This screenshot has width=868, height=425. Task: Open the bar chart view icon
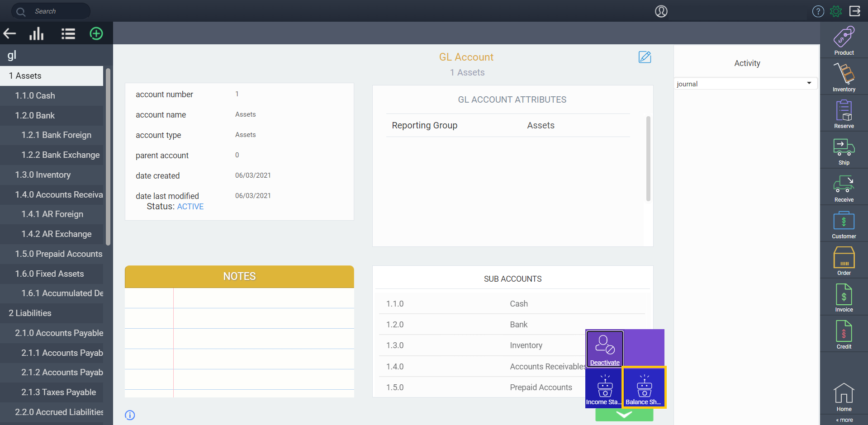pos(37,33)
